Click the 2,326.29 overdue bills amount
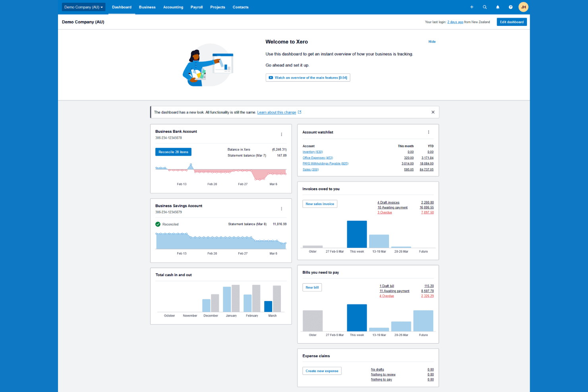Viewport: 588px width, 392px height. click(427, 296)
